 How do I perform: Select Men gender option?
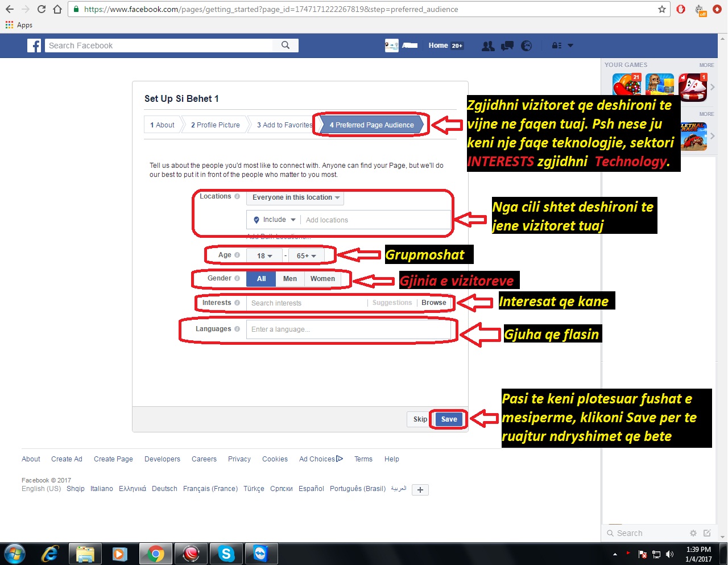[x=290, y=279]
